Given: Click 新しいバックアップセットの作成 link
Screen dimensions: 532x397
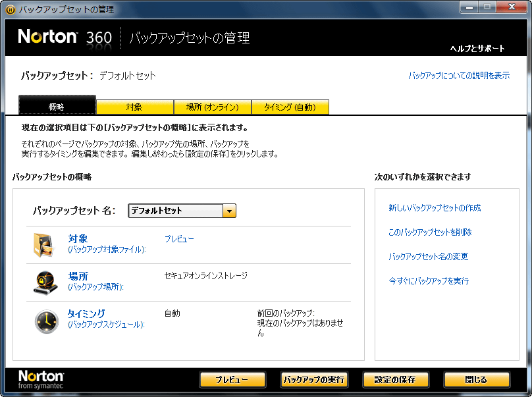Looking at the screenshot, I should [x=435, y=207].
